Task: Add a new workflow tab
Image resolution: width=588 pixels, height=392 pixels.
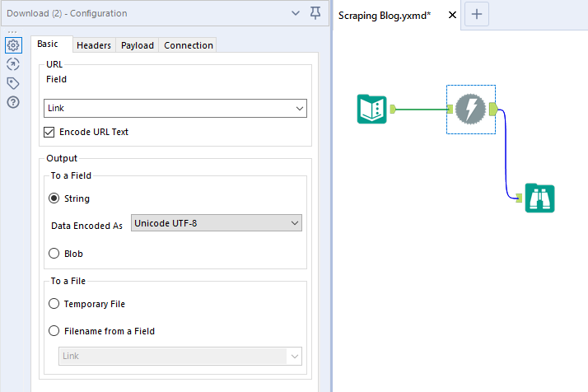Action: pos(477,14)
